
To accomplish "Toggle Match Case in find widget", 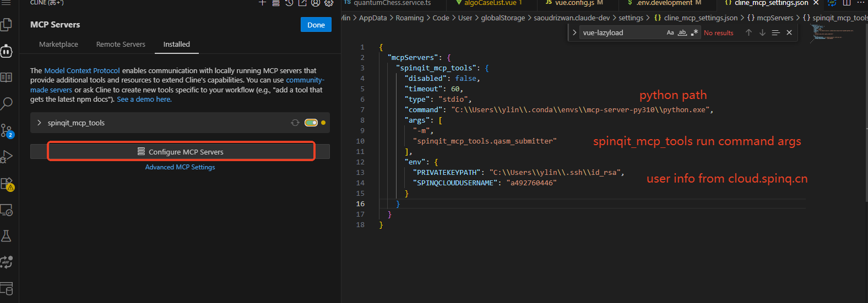I will click(x=670, y=33).
